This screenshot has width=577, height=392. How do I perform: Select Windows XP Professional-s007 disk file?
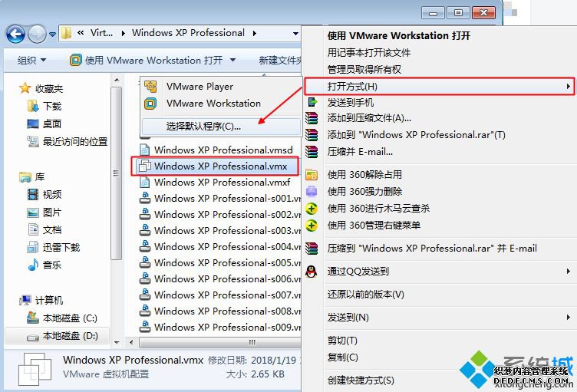[220, 295]
